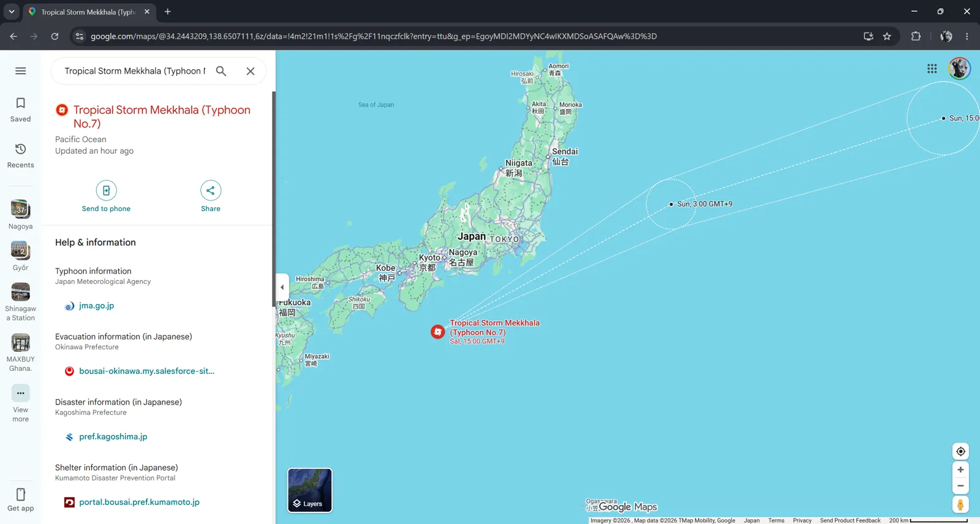Click the address bar URL
Screen dimensions: 980x524
[374, 36]
